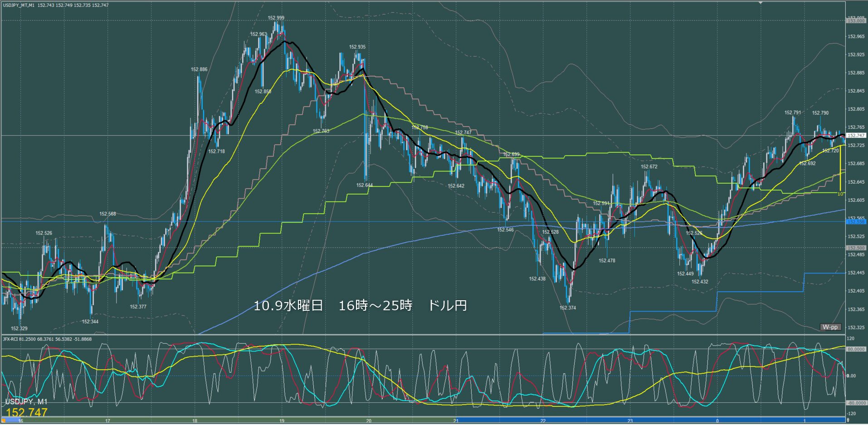
Task: Click the 152.374 low price label
Action: pyautogui.click(x=567, y=308)
